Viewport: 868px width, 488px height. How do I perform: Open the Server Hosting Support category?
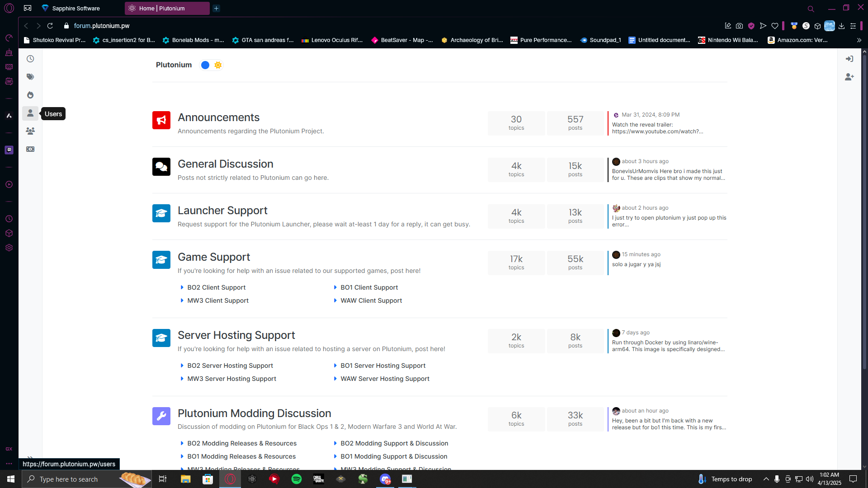[x=236, y=335]
